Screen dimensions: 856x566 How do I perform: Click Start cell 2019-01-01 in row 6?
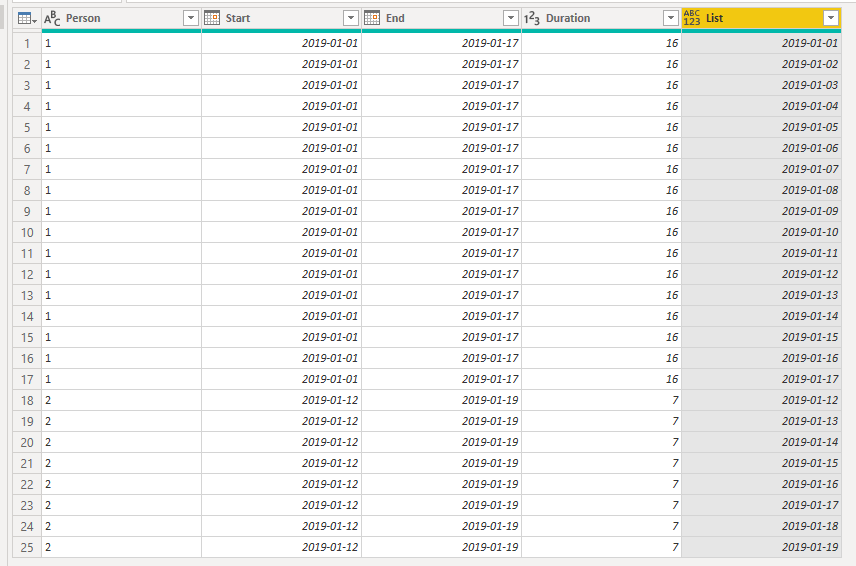281,148
